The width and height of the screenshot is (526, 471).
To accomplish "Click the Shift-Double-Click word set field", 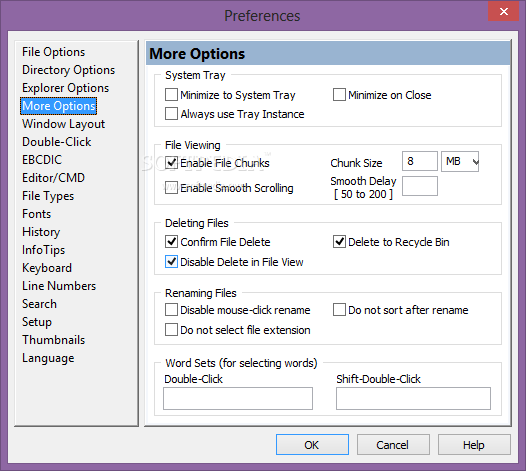I will point(413,399).
